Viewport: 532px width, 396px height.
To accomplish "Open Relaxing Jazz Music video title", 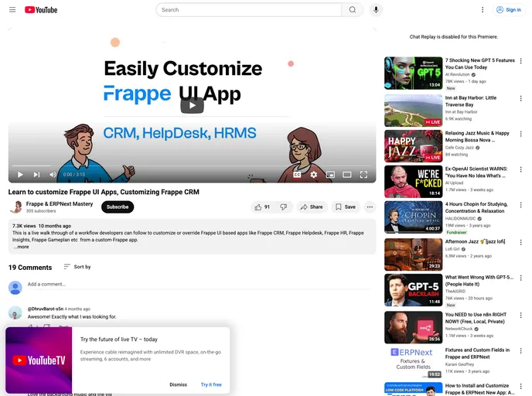I will tap(477, 136).
